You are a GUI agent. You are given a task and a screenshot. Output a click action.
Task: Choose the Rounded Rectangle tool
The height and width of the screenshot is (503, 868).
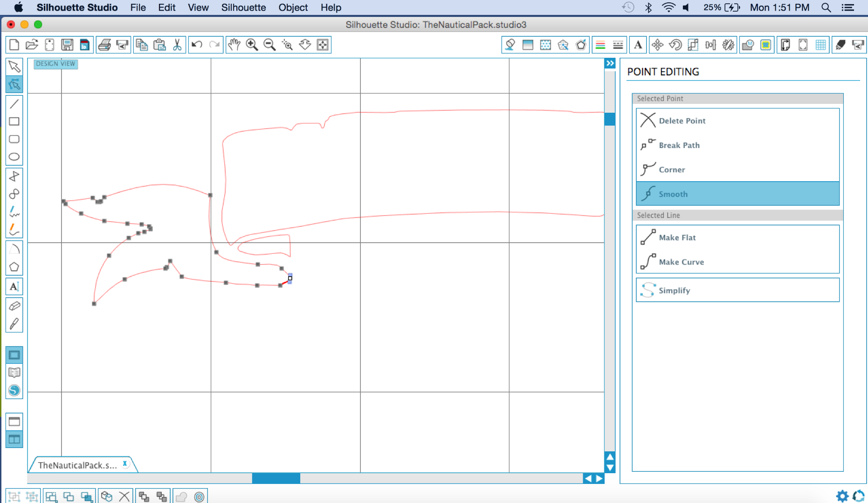tap(14, 139)
